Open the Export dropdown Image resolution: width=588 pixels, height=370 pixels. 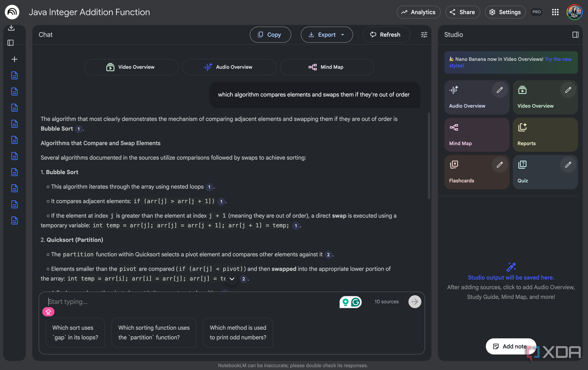coord(326,35)
